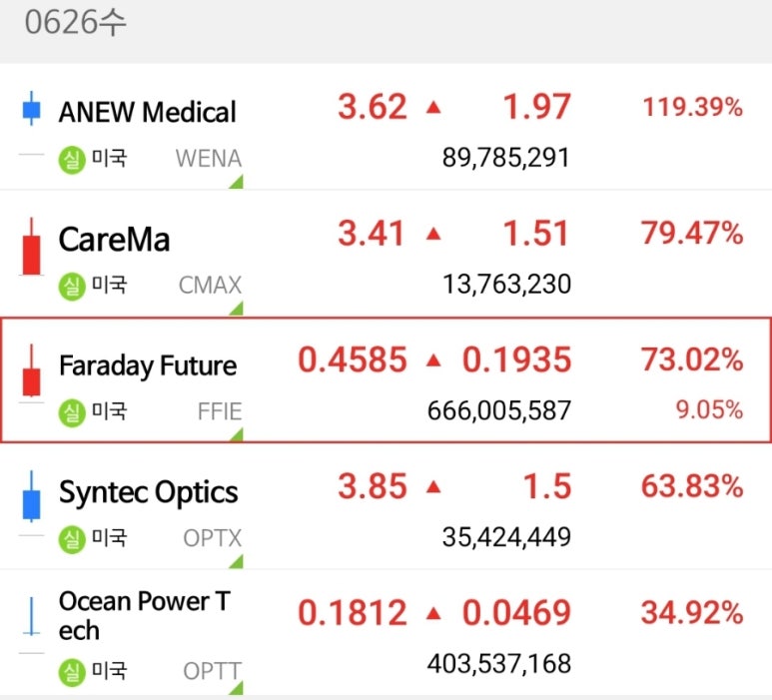
Task: Click the OPTT volume 403,537,168
Action: click(499, 663)
